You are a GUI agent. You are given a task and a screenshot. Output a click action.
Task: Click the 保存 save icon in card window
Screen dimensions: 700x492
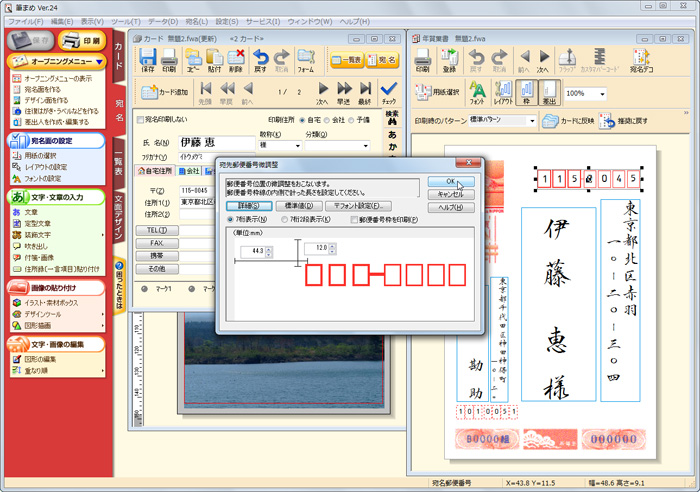pyautogui.click(x=148, y=61)
